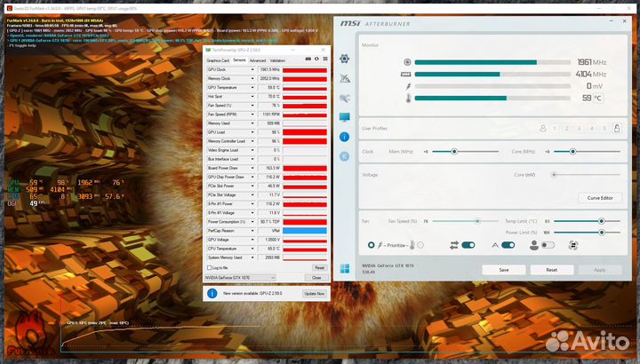
Task: Enable the Log to file checkbox
Action: point(210,268)
